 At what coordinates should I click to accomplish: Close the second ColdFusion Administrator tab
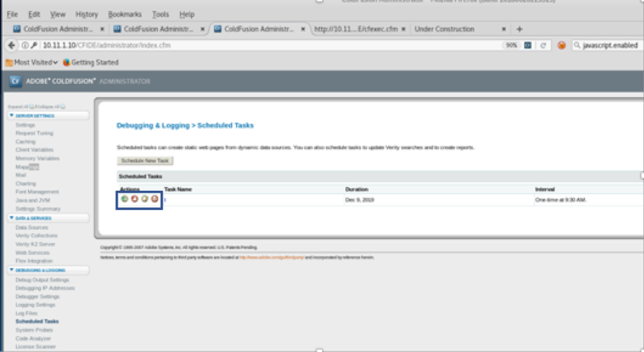202,29
